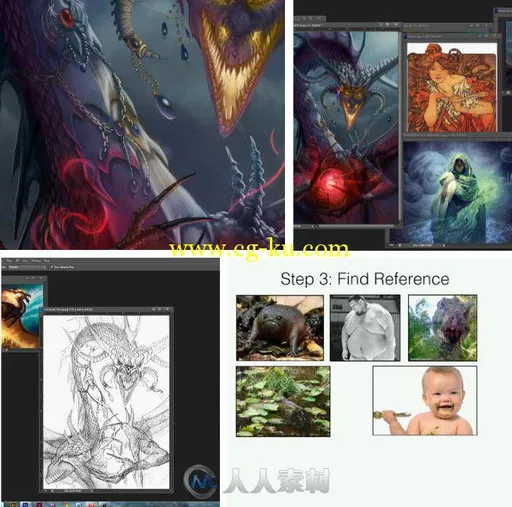Viewport: 512px width, 507px height.
Task: Open the Sample dropdown in the options bar
Action: point(27,267)
